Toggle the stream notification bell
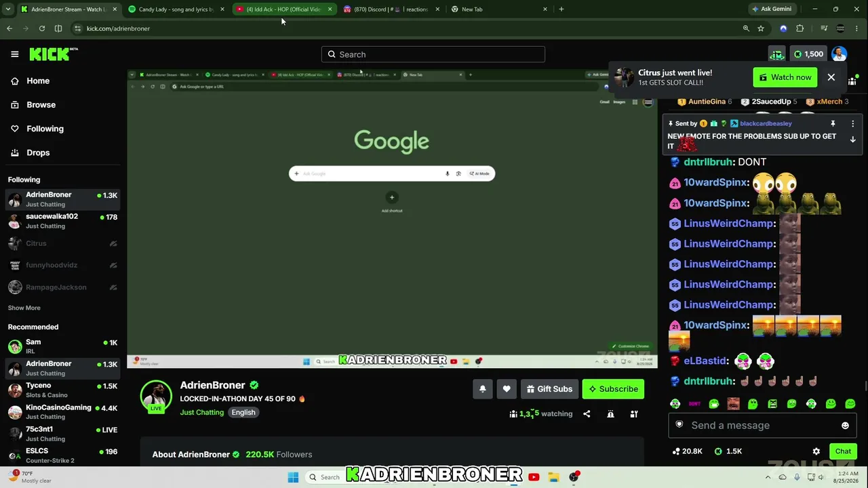 coord(483,389)
